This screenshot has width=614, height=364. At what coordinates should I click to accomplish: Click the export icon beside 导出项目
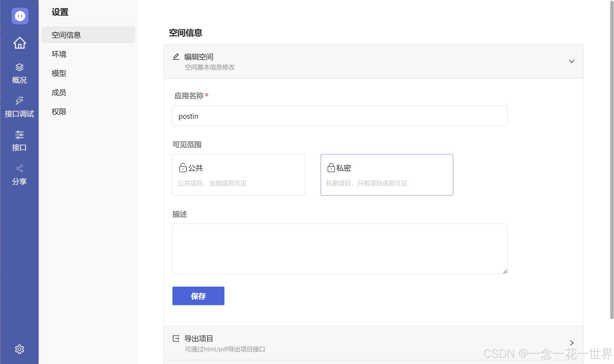coord(176,338)
